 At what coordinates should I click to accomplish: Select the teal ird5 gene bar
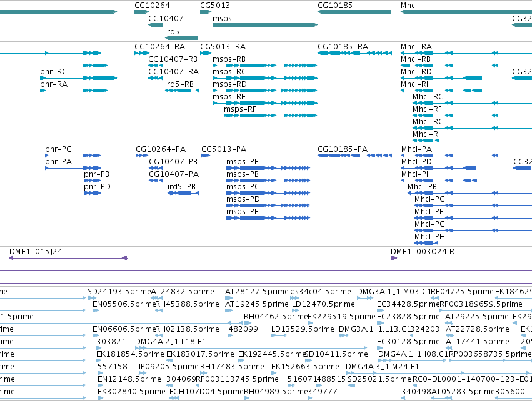pyautogui.click(x=181, y=38)
